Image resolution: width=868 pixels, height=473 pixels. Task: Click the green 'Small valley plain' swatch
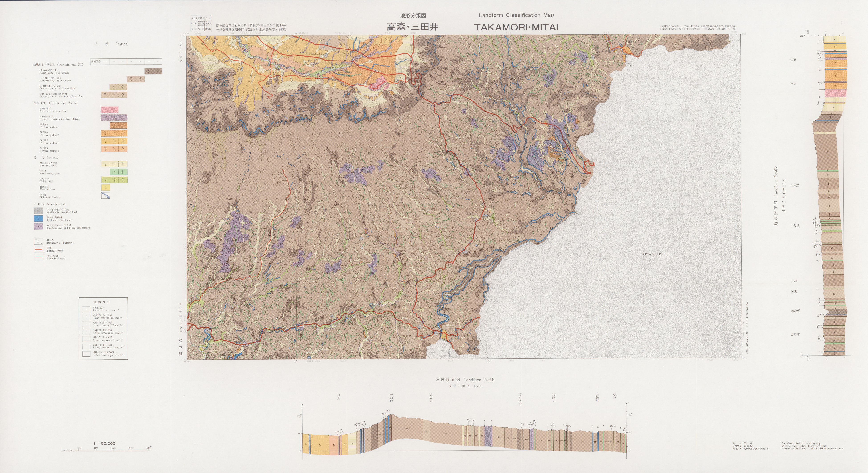[x=119, y=172]
